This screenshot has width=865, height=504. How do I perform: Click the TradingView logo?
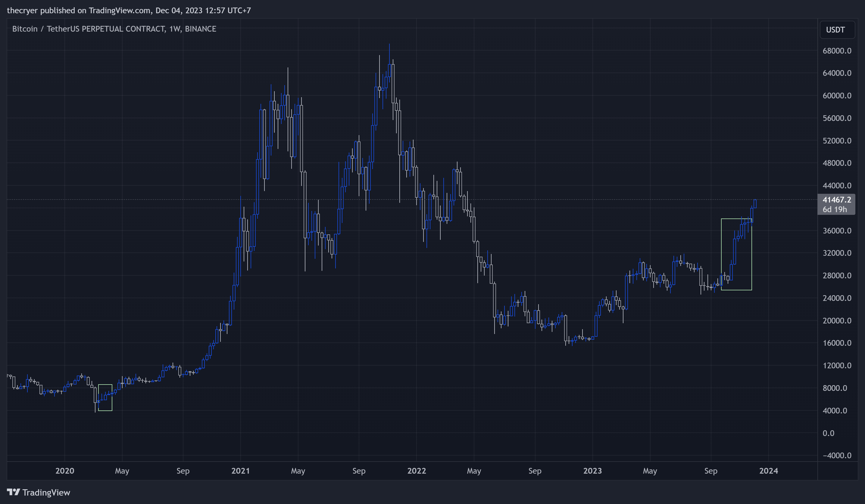(39, 492)
